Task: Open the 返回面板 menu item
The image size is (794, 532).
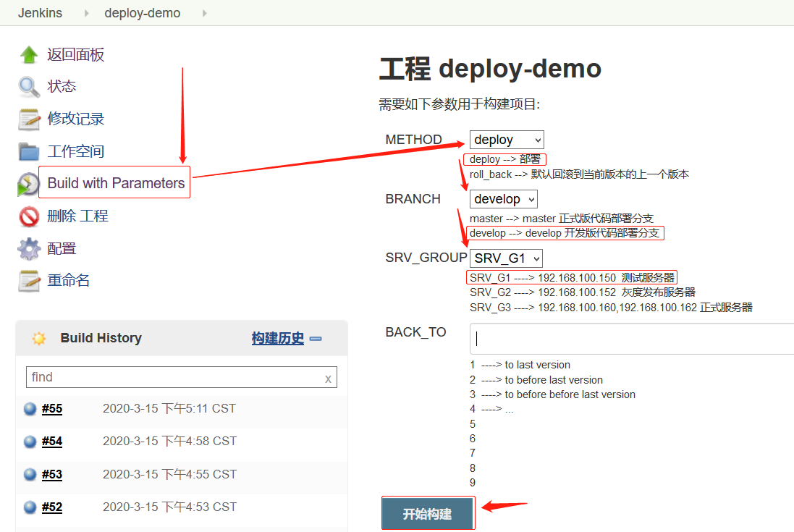Action: (x=76, y=55)
